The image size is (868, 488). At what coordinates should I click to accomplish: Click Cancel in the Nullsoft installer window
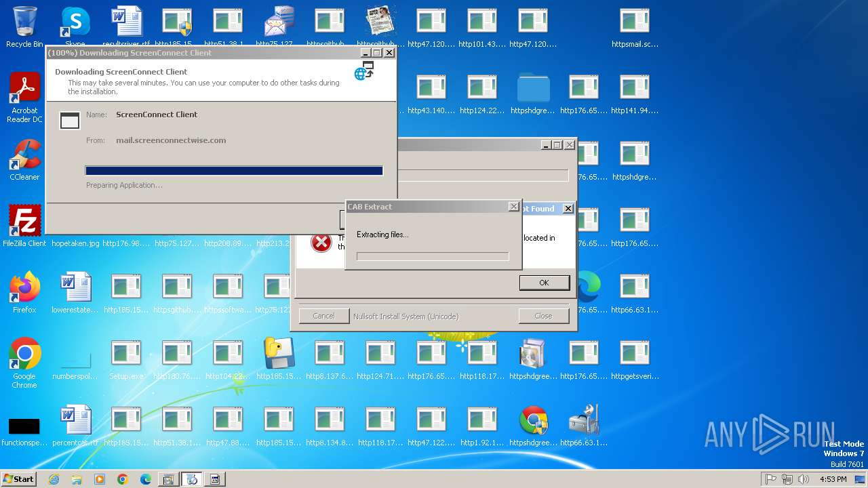[323, 316]
